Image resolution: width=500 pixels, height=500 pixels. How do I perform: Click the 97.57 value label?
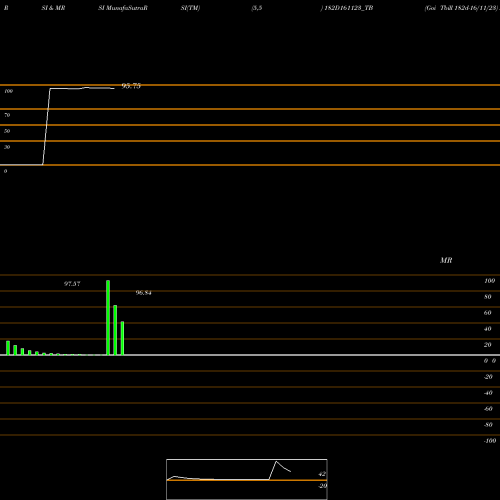tap(72, 284)
